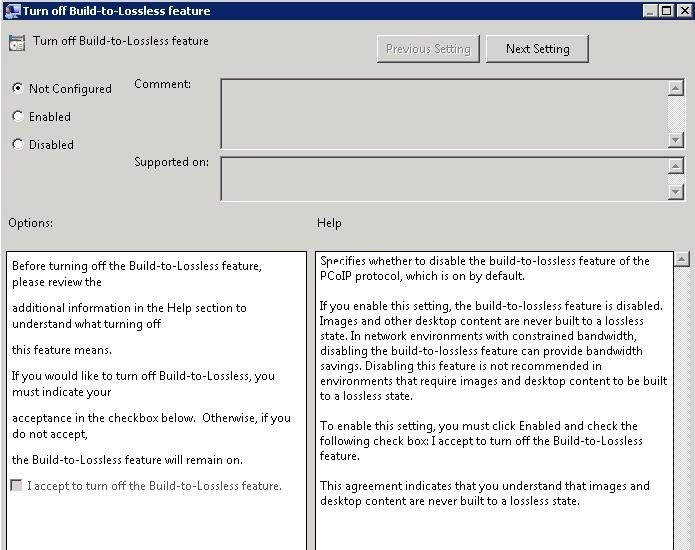The height and width of the screenshot is (550, 695).
Task: Click the Previous Setting button
Action: point(428,49)
